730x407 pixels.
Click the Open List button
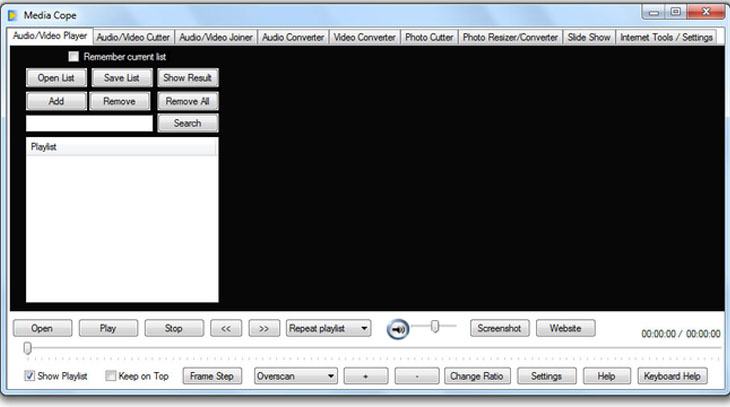pos(56,78)
